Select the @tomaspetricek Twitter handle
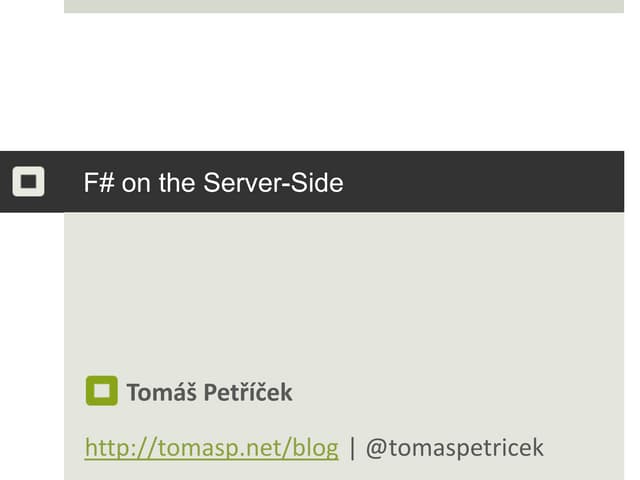Viewport: 640px width, 480px height. tap(454, 447)
